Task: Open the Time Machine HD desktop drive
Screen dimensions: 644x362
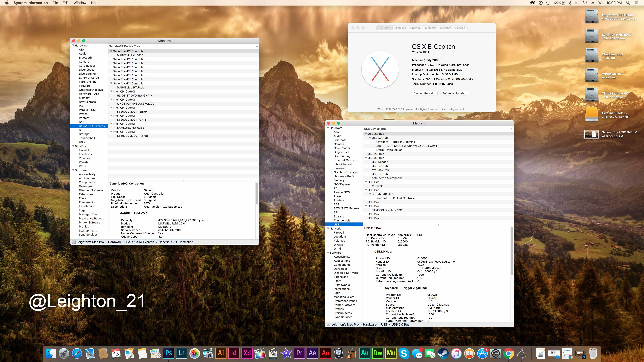Action: pyautogui.click(x=591, y=95)
